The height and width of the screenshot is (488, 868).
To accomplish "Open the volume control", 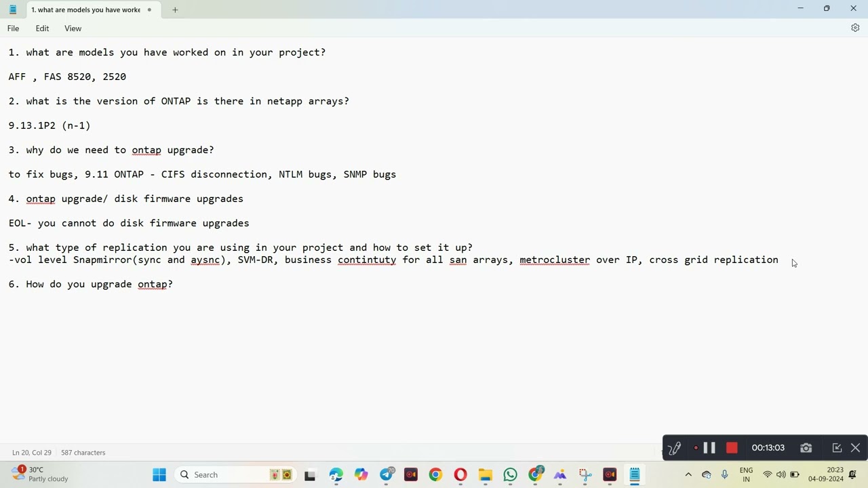I will point(781,474).
